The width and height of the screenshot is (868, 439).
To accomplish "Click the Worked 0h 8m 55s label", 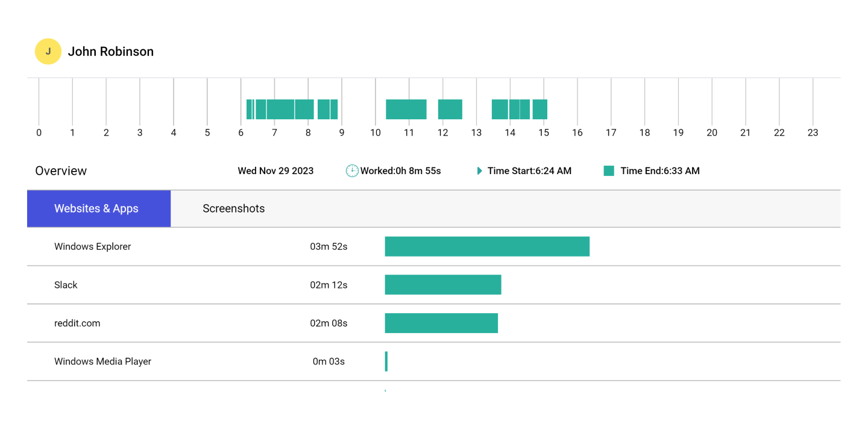I will point(400,170).
